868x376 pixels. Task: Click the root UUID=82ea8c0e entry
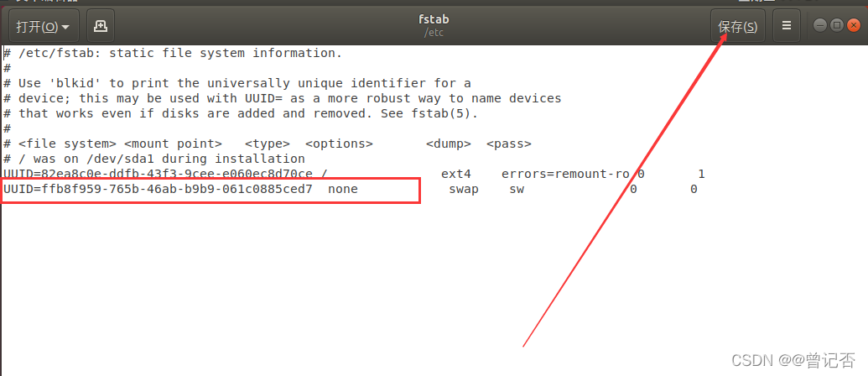tap(158, 174)
